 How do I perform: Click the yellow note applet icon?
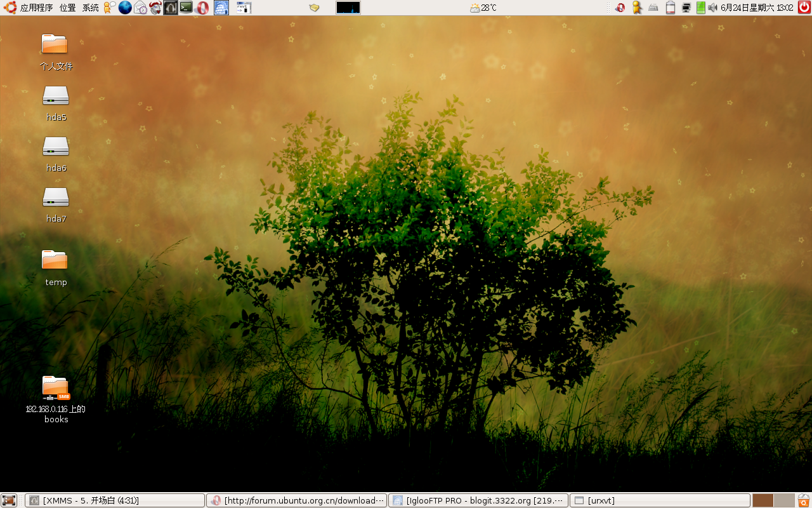(x=314, y=8)
